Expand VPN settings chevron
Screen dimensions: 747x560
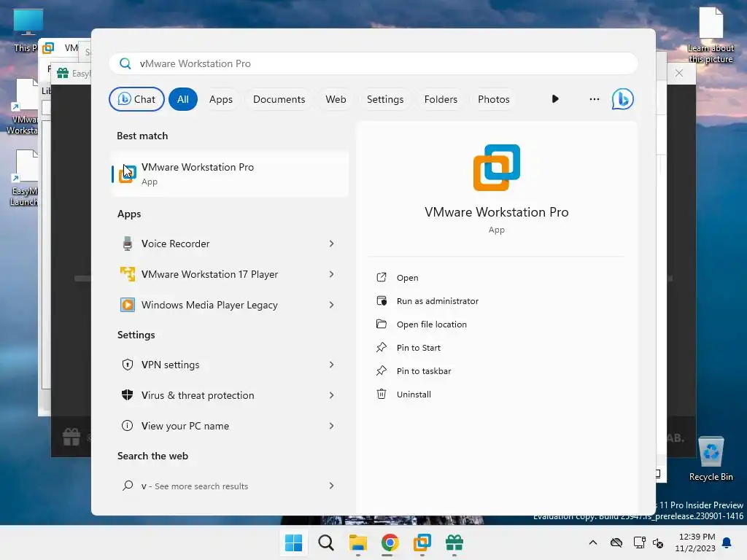click(332, 365)
